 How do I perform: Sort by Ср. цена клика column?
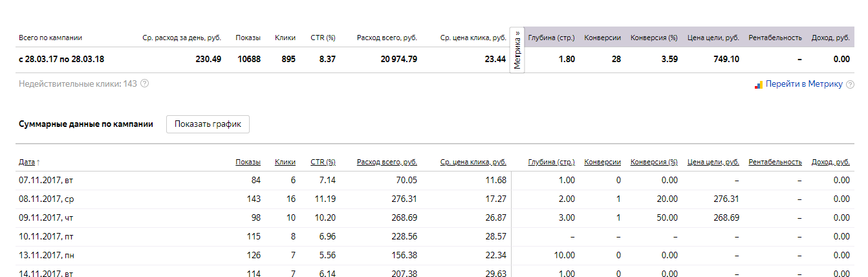473,162
